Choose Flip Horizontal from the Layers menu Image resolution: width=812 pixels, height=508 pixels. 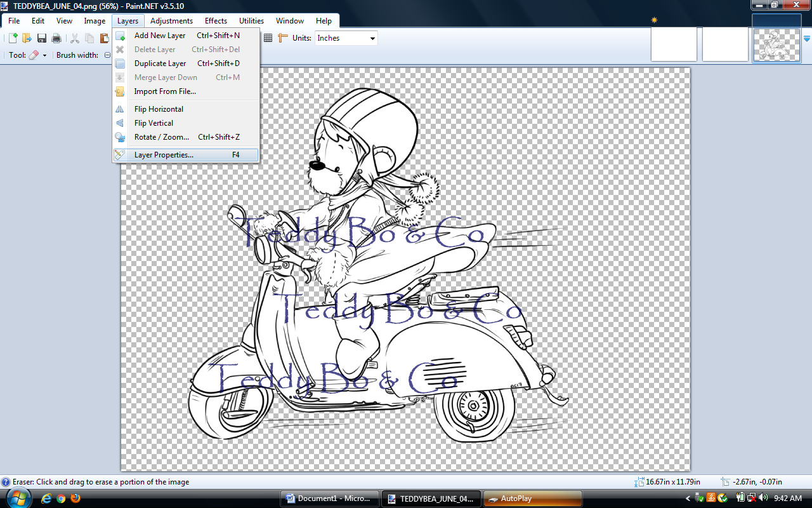[x=186, y=109]
